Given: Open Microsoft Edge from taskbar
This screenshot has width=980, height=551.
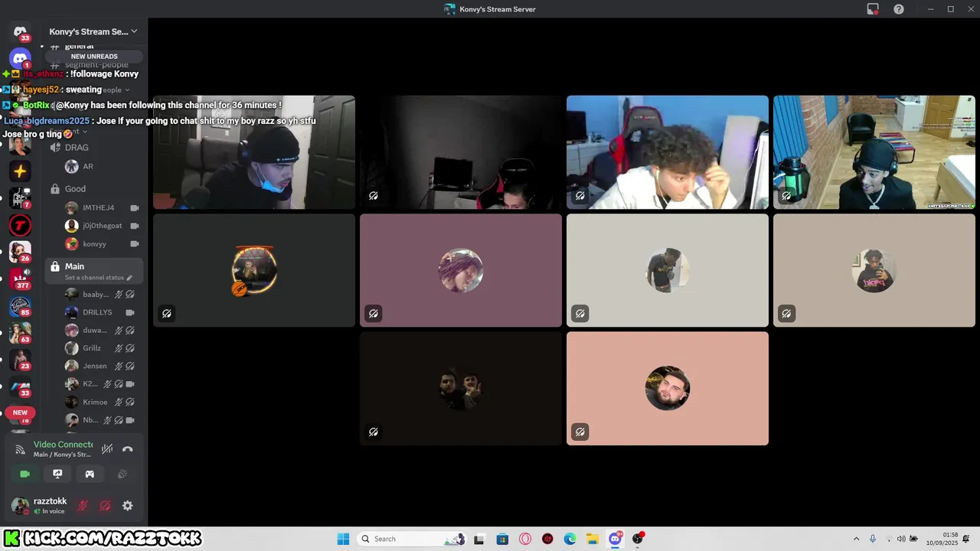Looking at the screenshot, I should [570, 539].
